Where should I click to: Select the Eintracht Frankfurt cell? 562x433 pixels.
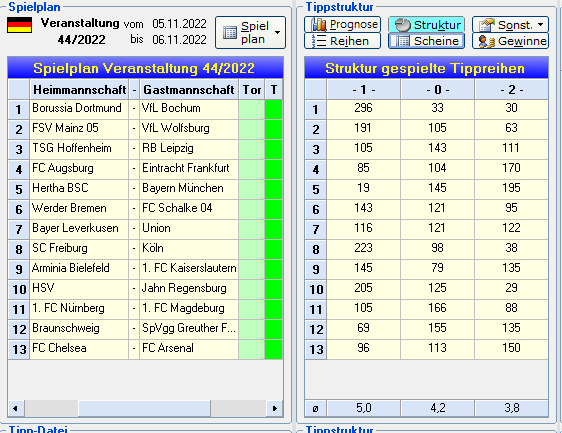[189, 169]
